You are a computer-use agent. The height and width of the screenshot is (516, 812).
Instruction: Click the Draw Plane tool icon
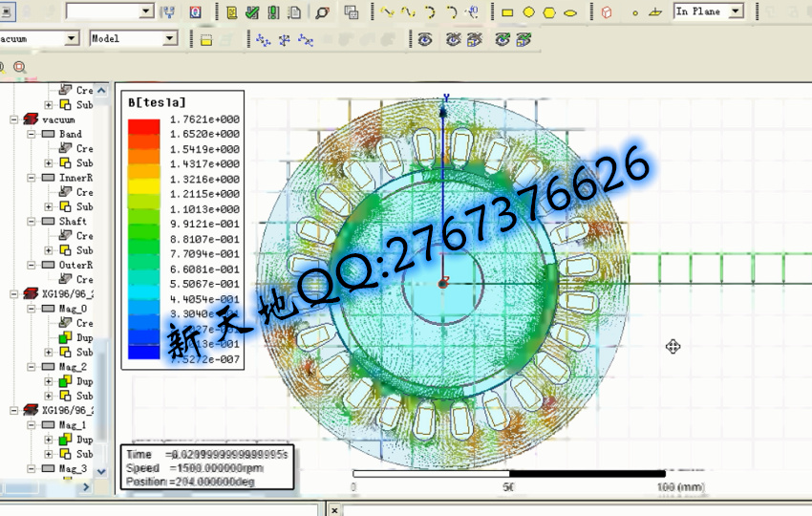[x=654, y=12]
